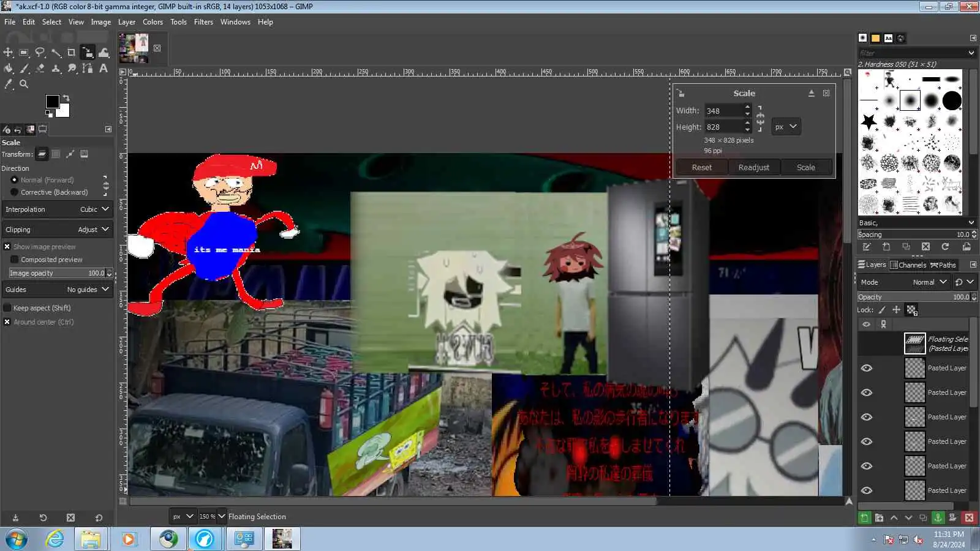Activate the Crop tool

click(x=72, y=53)
